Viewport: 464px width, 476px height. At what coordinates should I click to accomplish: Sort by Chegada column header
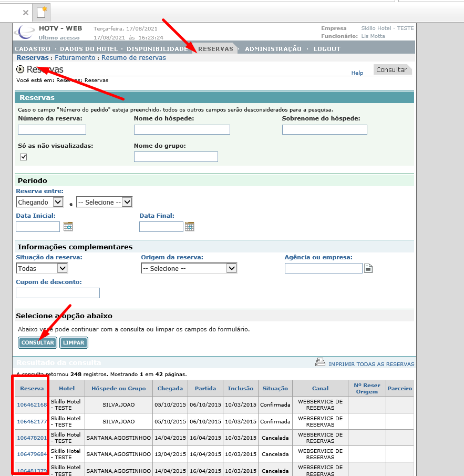point(170,388)
